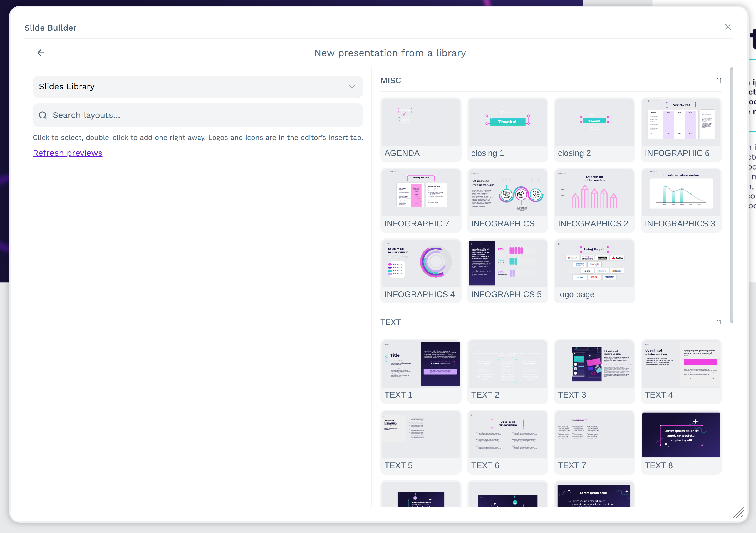Screen dimensions: 756x533
Task: Pick the INFOGRAPHICS slide with circles
Action: pyautogui.click(x=507, y=200)
